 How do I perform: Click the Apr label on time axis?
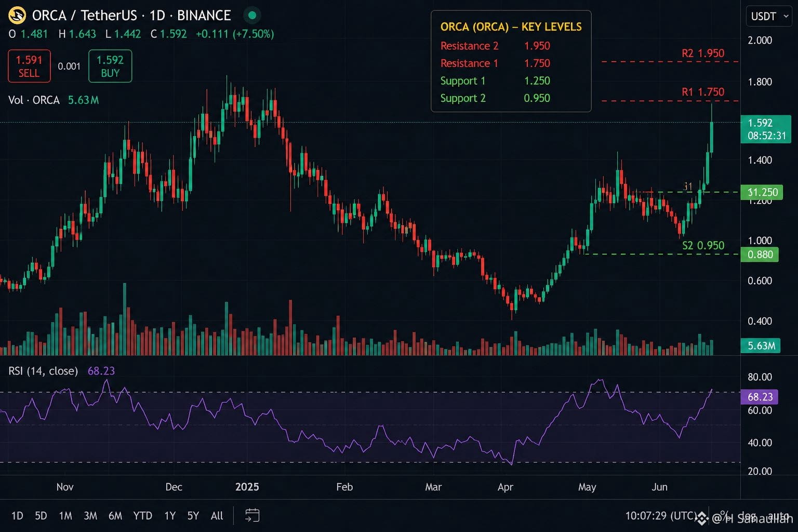click(505, 487)
